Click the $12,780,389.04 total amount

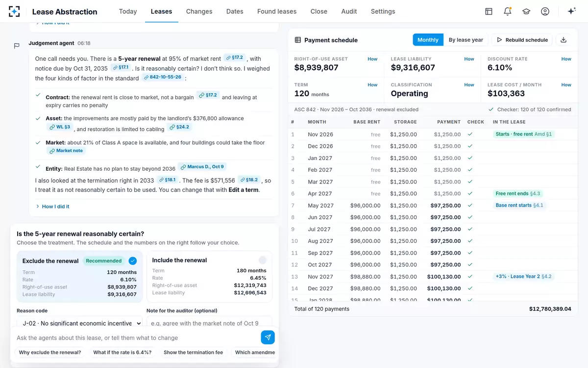pyautogui.click(x=550, y=309)
